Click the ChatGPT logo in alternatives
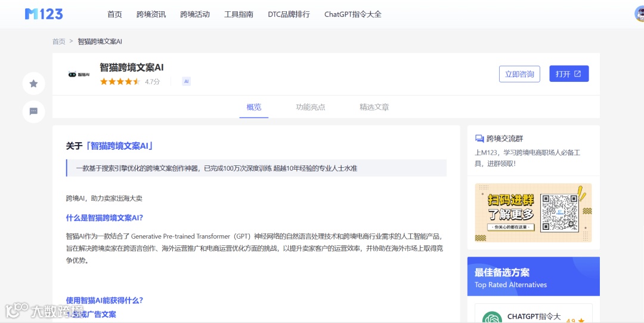 (x=492, y=317)
